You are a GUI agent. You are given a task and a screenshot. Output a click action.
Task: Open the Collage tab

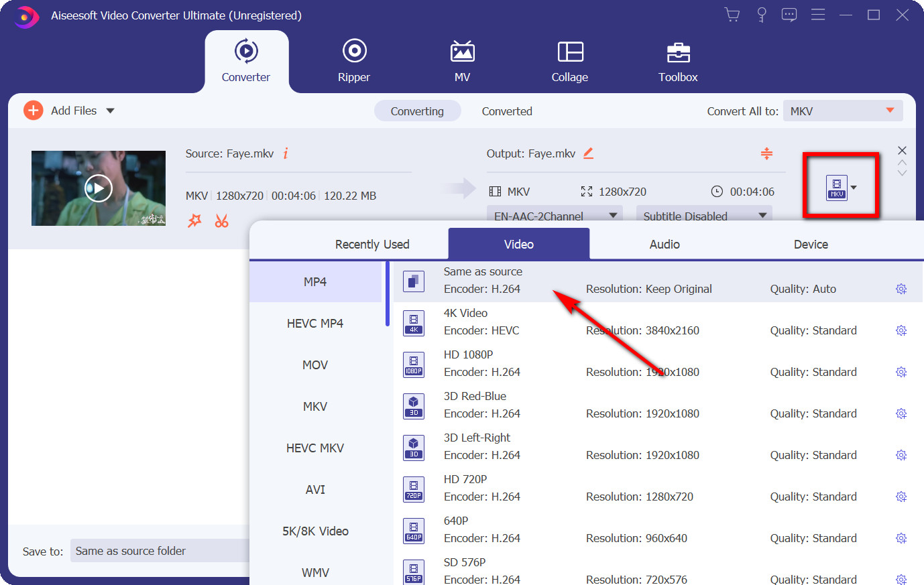570,62
